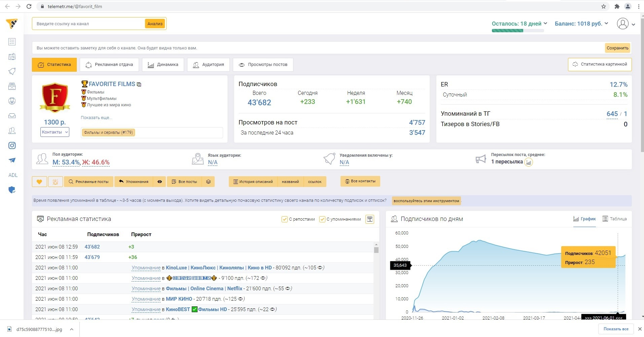Click the Показать еще... link
This screenshot has width=644, height=337.
point(96,118)
